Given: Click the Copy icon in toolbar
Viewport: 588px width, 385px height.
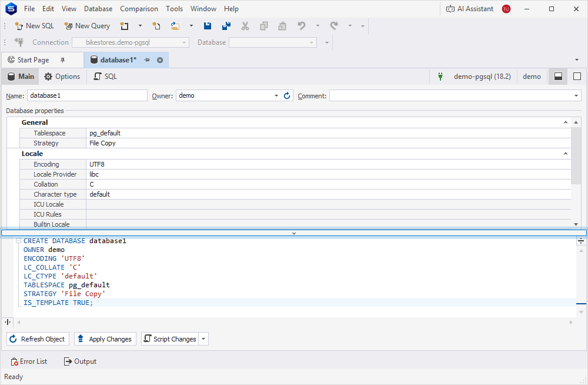Looking at the screenshot, I should point(264,26).
